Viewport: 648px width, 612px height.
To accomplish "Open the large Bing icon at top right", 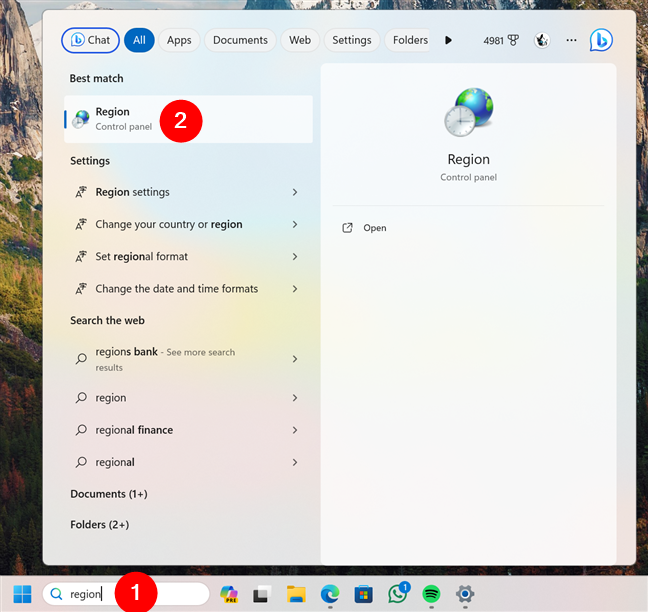I will 601,40.
